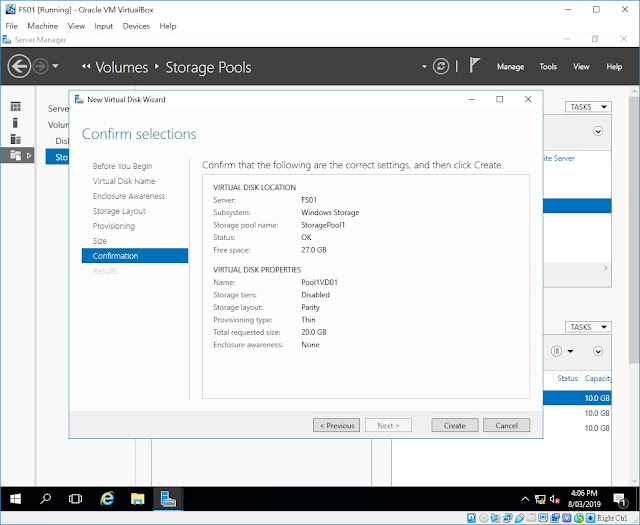Screen dimensions: 640x525
Task: Collapse lower panel with chevron circle
Action: pyautogui.click(x=598, y=351)
